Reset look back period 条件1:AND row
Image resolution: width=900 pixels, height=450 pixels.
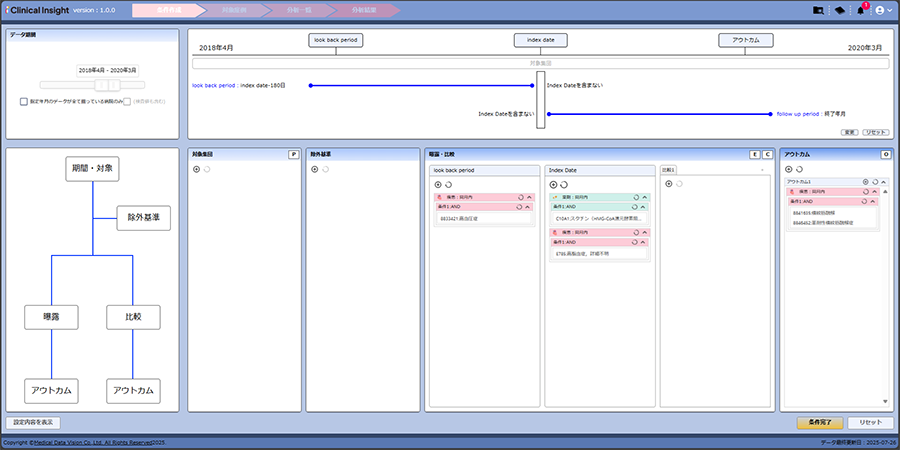[521, 206]
